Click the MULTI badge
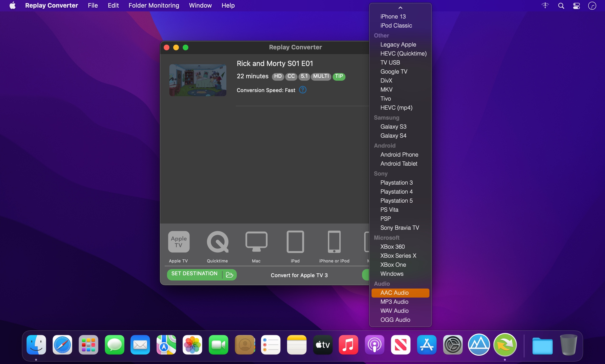The width and height of the screenshot is (605, 364). point(321,76)
